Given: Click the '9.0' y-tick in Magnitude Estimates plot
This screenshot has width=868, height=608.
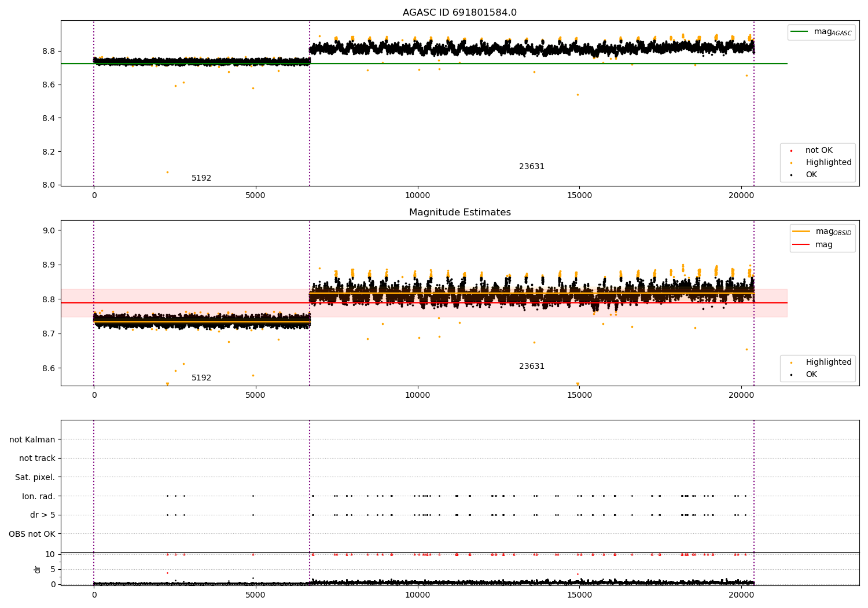Looking at the screenshot, I should point(48,230).
